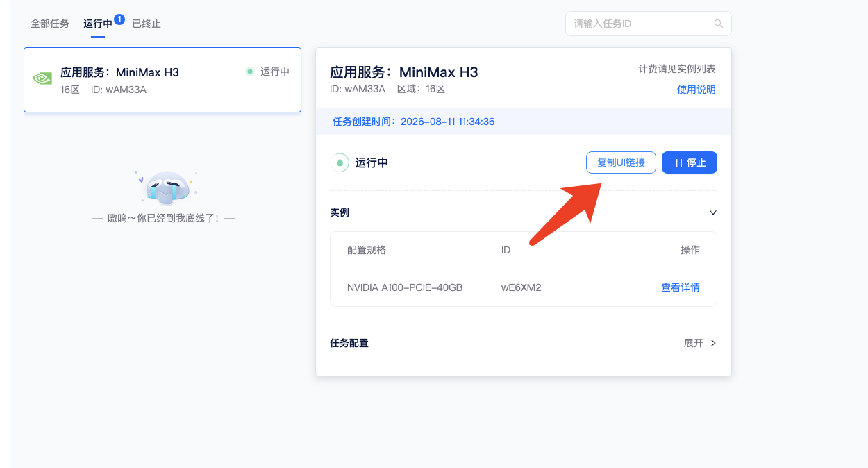Click the 配置规格 column header
The height and width of the screenshot is (468, 868).
click(367, 250)
